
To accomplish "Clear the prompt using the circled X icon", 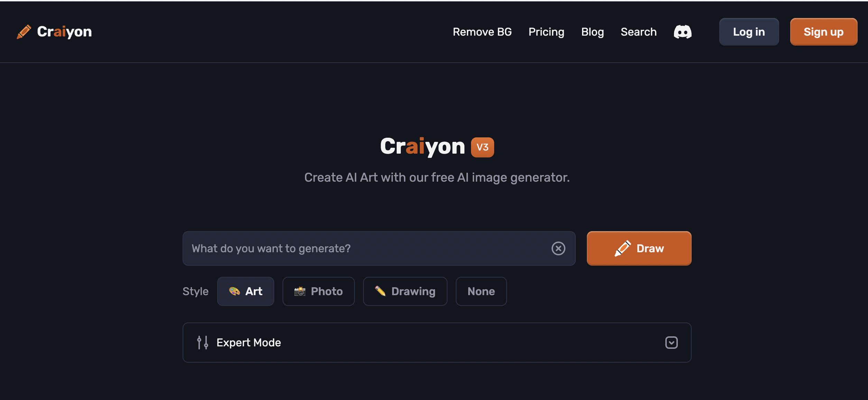I will (558, 248).
